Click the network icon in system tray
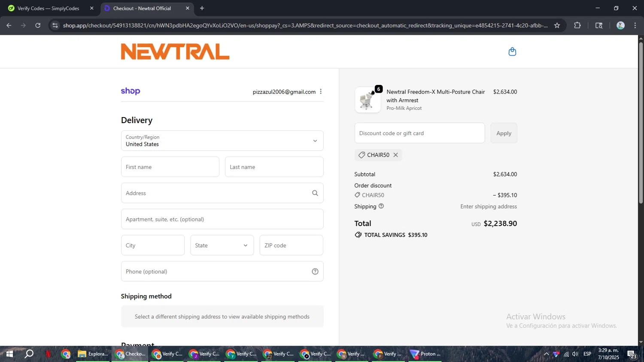This screenshot has height=362, width=644. point(566,354)
